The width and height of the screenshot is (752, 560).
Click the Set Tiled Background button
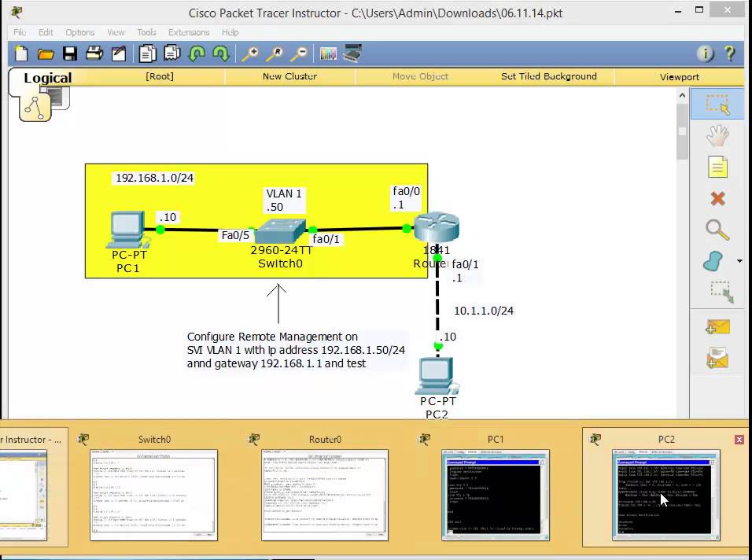[549, 76]
